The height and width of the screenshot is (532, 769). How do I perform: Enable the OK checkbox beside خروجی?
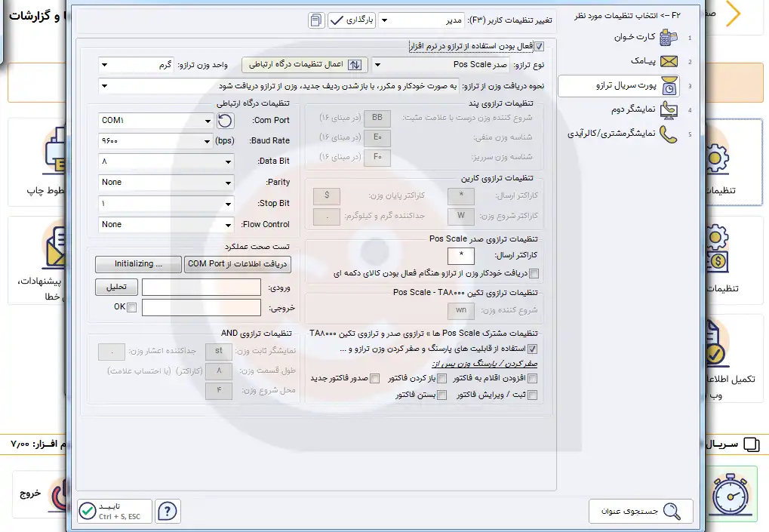tap(132, 307)
